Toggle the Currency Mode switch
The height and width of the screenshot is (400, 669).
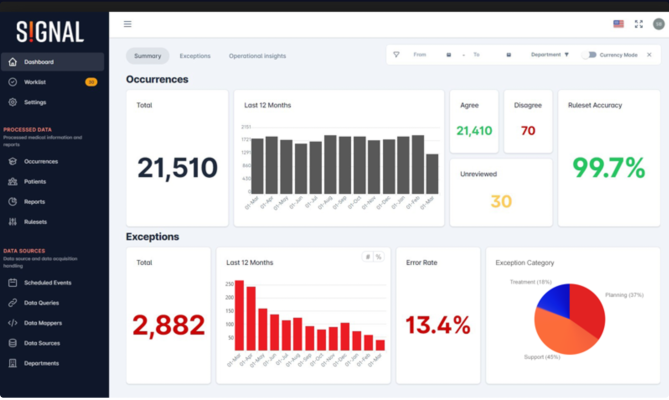click(x=590, y=55)
